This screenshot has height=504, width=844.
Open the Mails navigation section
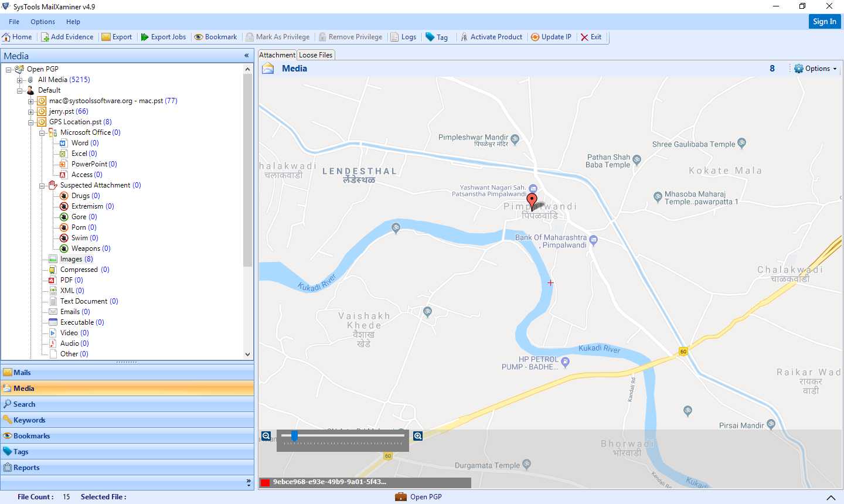(127, 373)
